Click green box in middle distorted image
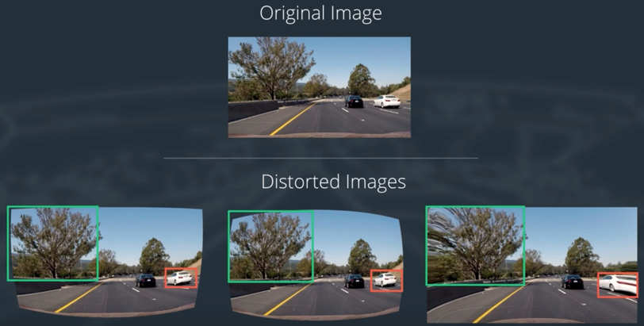The image size is (644, 326). click(271, 247)
